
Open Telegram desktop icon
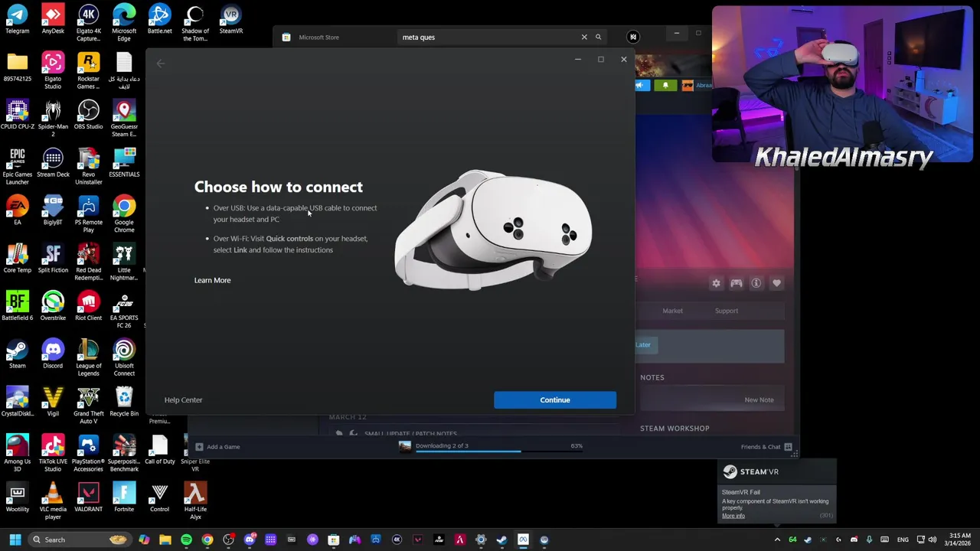coord(17,20)
